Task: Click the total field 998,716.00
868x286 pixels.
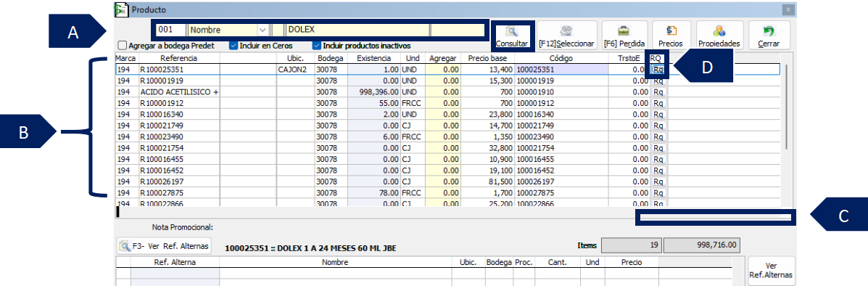Action: 702,245
